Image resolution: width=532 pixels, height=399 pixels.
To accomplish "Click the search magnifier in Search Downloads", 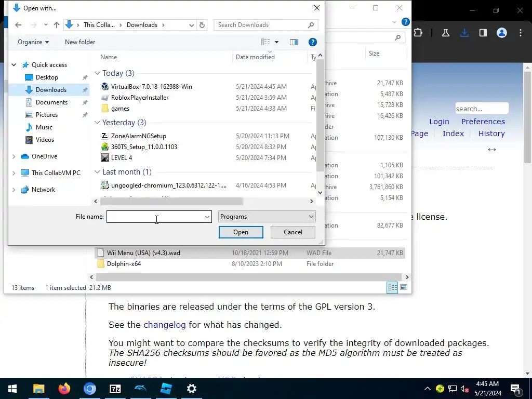I will pyautogui.click(x=311, y=25).
